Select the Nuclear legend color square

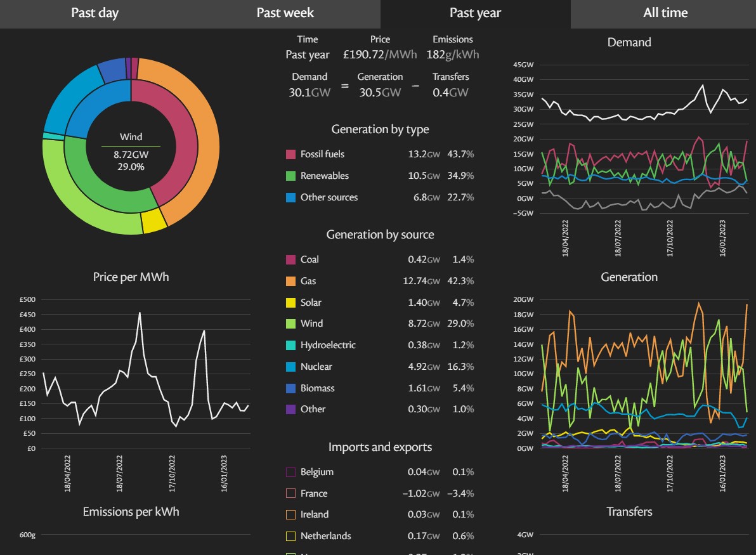291,367
